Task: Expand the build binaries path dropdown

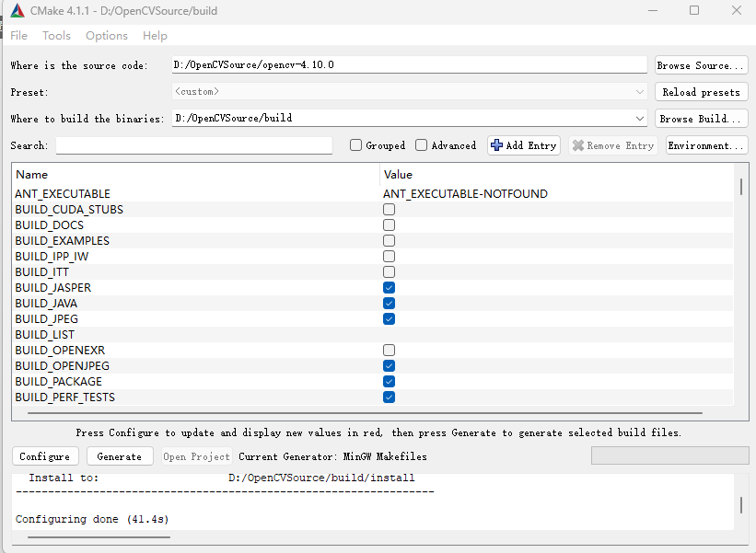Action: [x=640, y=119]
